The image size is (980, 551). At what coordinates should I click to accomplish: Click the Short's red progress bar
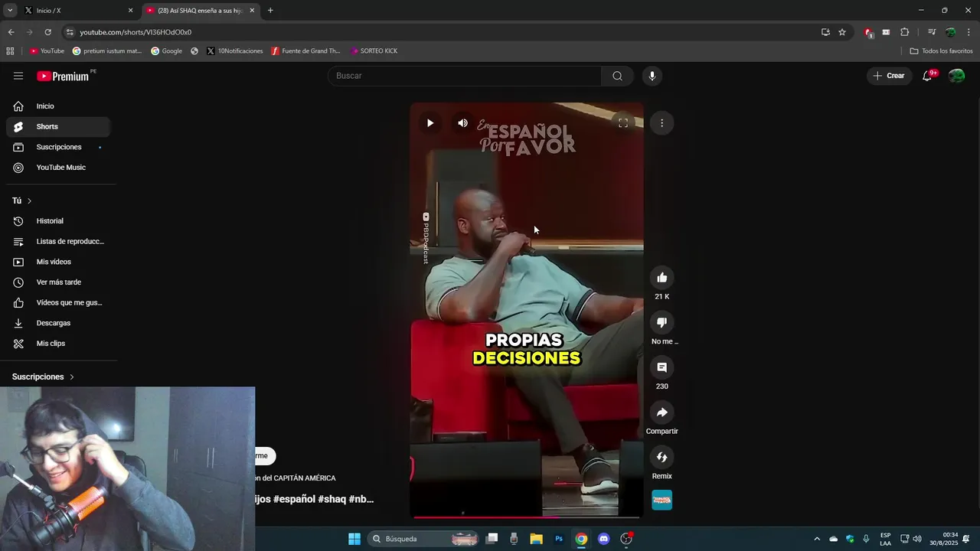pos(527,517)
